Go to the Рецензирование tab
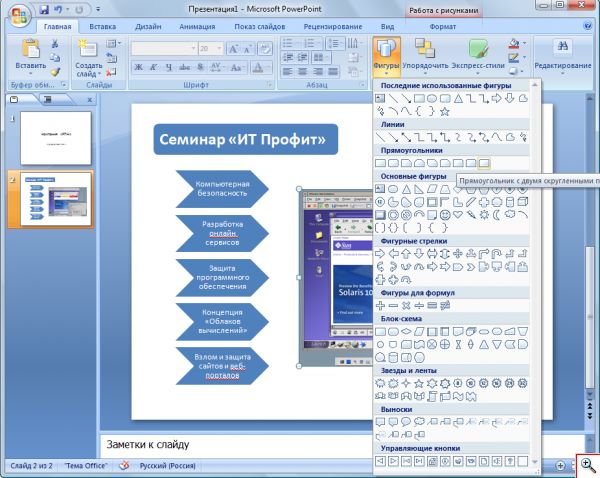600x478 pixels. [x=333, y=27]
